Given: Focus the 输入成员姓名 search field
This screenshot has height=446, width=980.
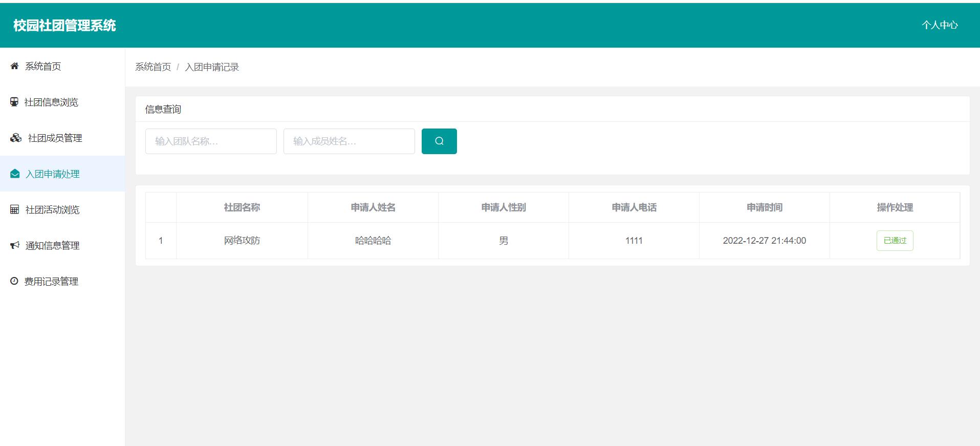Looking at the screenshot, I should coord(349,141).
